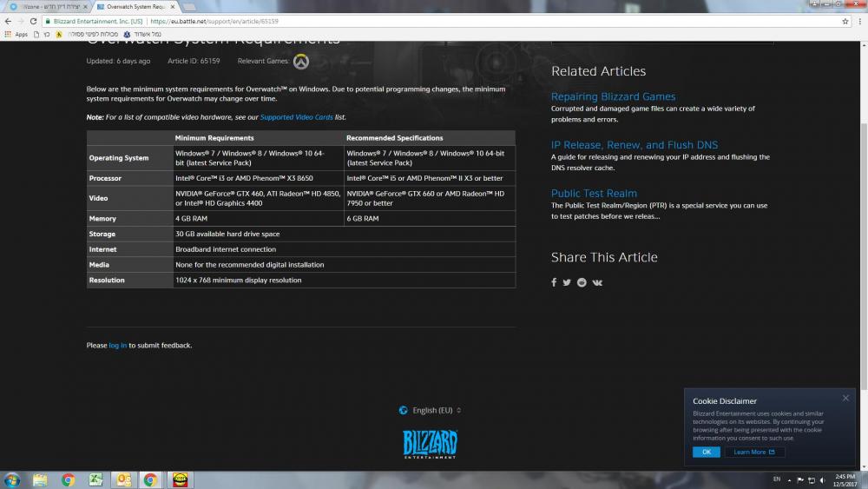This screenshot has width=868, height=489.
Task: Open the Public Test Realm article
Action: point(594,194)
